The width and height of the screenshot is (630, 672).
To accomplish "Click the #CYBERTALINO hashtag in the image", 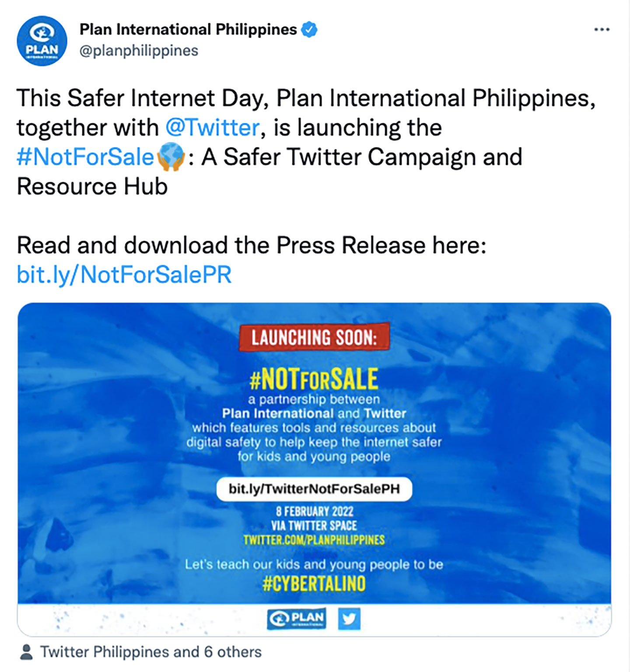I will 314,584.
